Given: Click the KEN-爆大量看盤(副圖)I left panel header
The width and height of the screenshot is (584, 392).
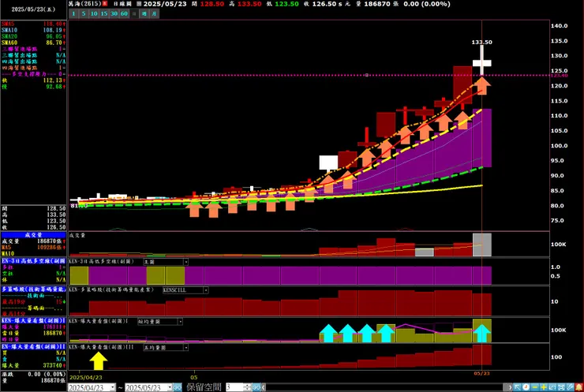Looking at the screenshot, I should [33, 321].
